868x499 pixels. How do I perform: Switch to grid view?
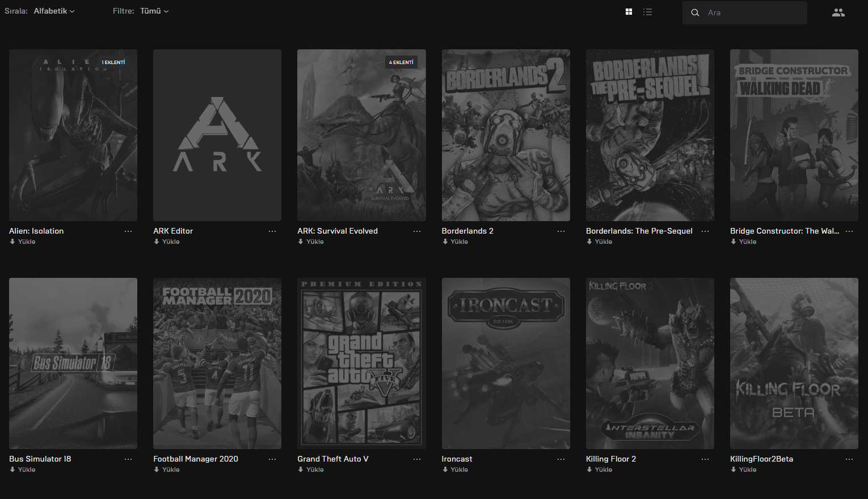pyautogui.click(x=629, y=12)
